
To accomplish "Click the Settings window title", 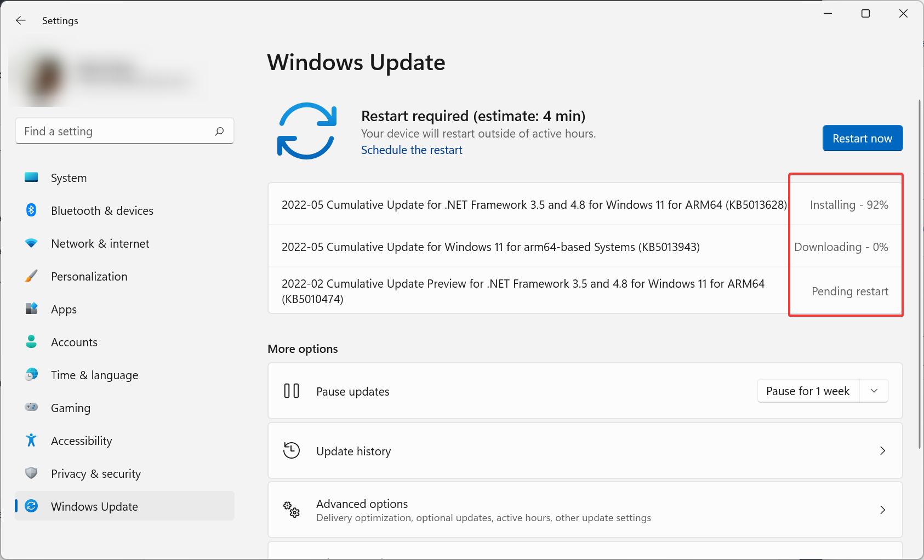I will [60, 20].
